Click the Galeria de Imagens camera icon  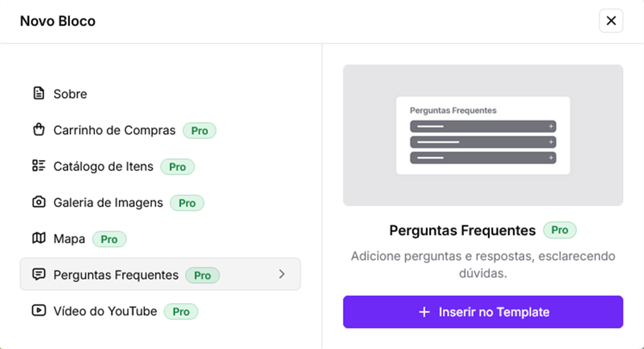39,202
